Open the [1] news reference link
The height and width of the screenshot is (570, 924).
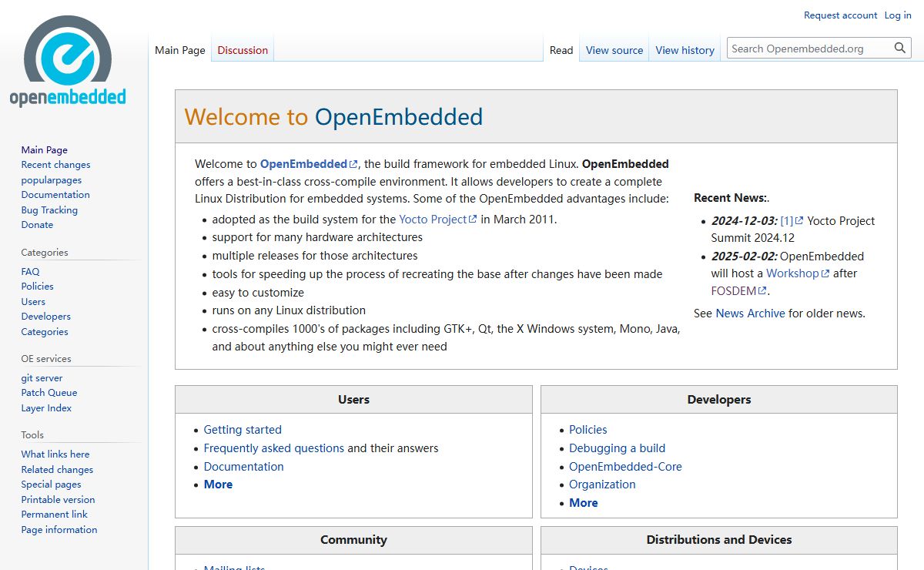pyautogui.click(x=792, y=221)
